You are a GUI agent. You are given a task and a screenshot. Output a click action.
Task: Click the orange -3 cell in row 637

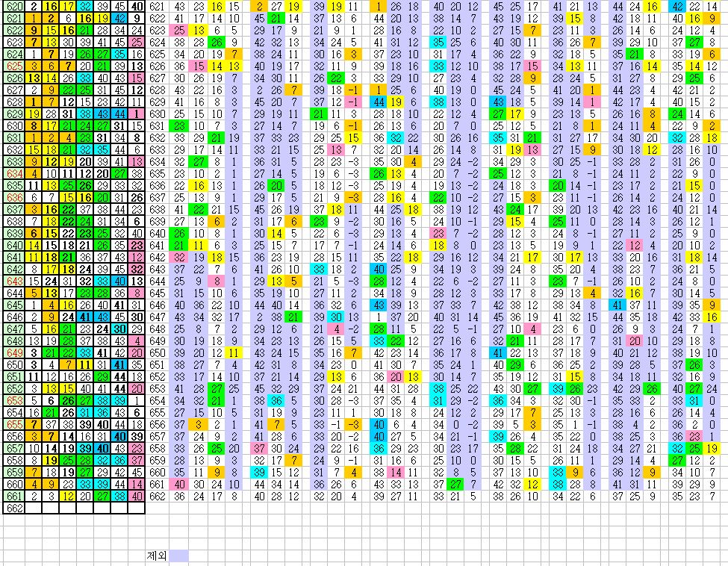tap(353, 198)
